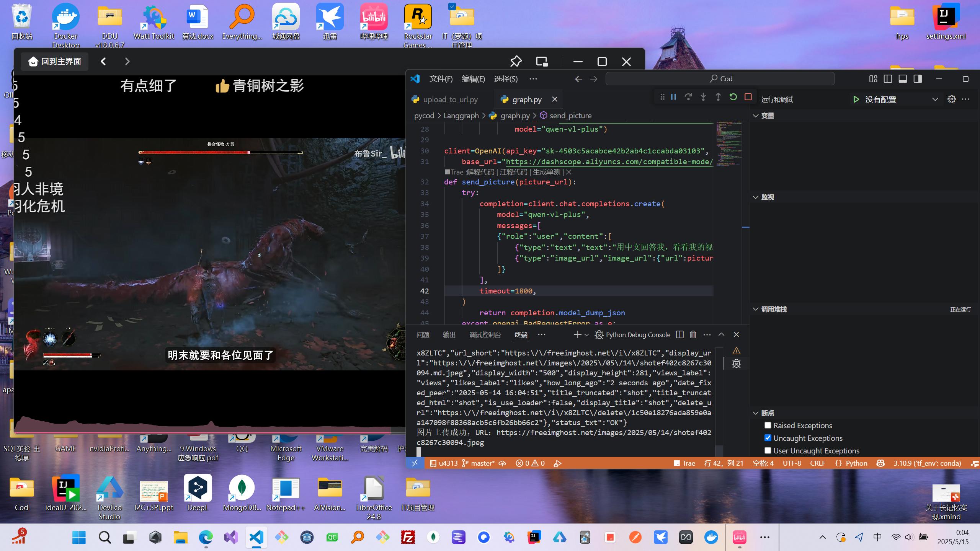Click 行 42, 列 21 cursor position

tap(724, 463)
